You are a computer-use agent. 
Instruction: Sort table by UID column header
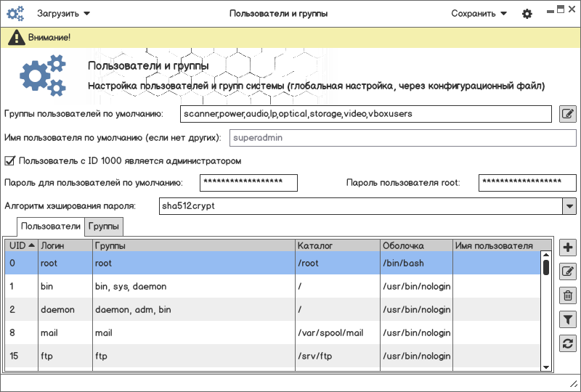pyautogui.click(x=21, y=245)
